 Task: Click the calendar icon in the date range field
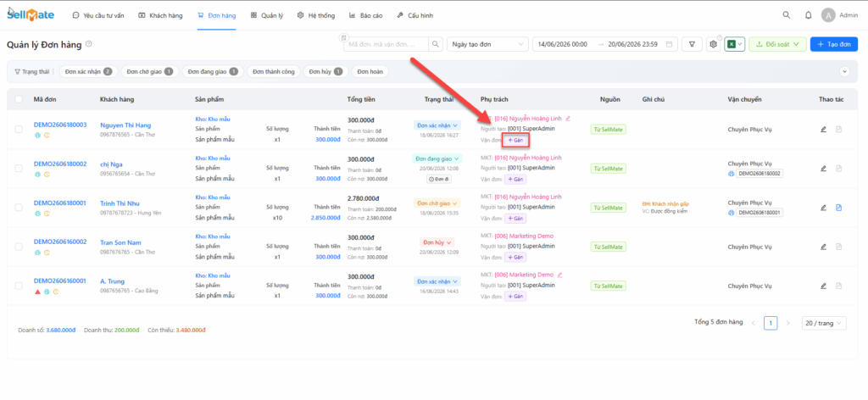click(x=670, y=44)
